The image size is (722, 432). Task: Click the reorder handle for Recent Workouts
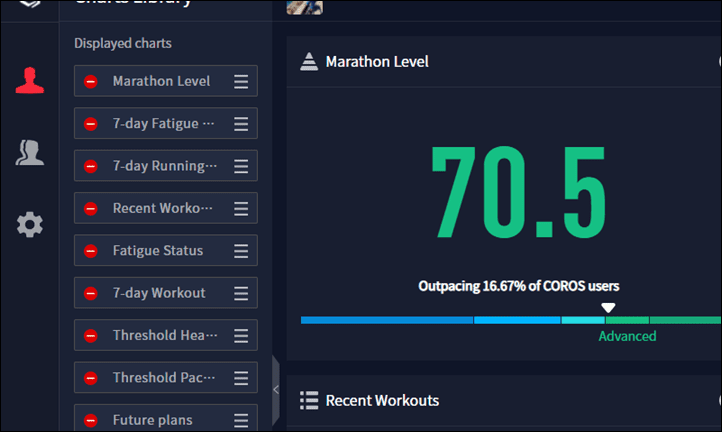pyautogui.click(x=241, y=209)
